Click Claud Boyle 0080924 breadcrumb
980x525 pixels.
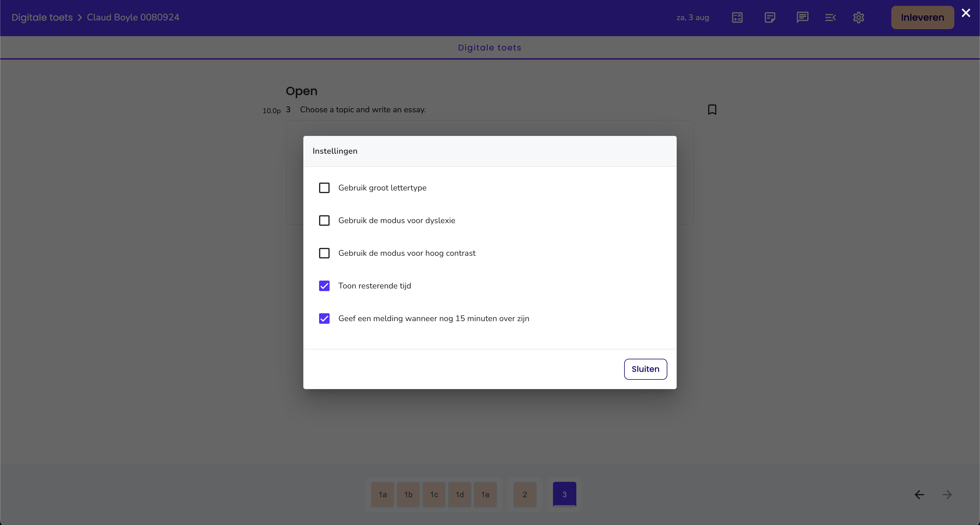click(x=133, y=17)
